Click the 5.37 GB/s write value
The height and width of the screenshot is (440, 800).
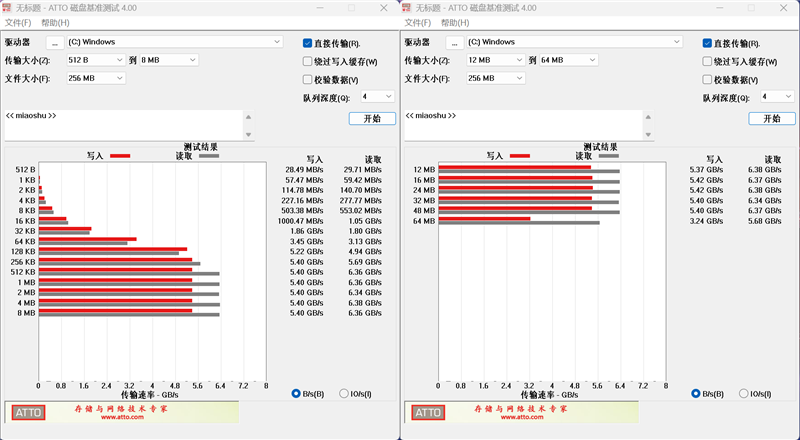point(706,170)
